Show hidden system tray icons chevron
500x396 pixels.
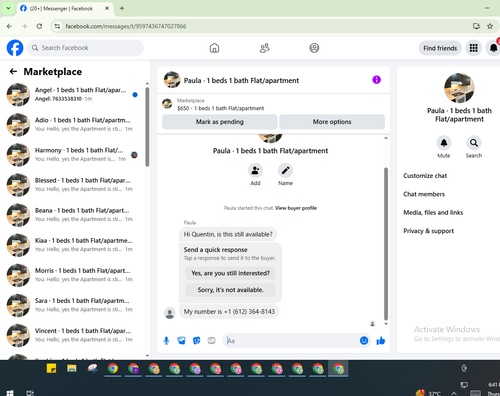[454, 393]
